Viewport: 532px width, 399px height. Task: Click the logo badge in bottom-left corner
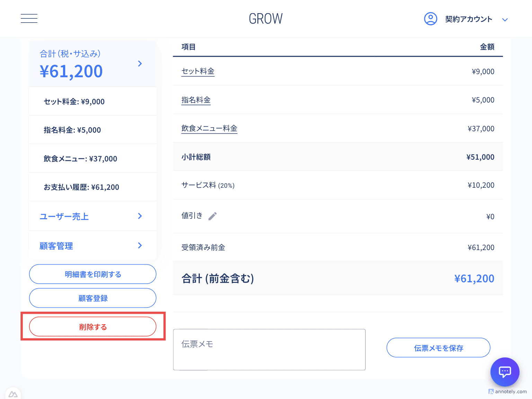coord(13,394)
